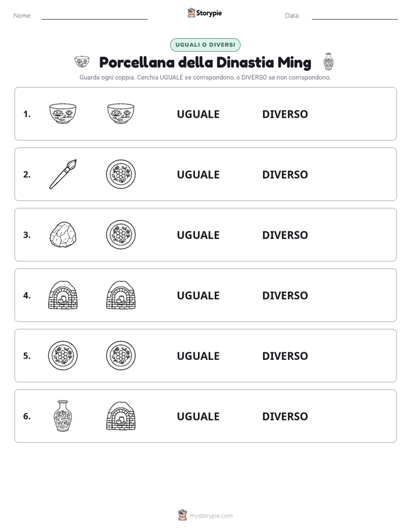Select DIVERSO for row 6
Image resolution: width=411 pixels, height=532 pixels.
click(x=285, y=416)
